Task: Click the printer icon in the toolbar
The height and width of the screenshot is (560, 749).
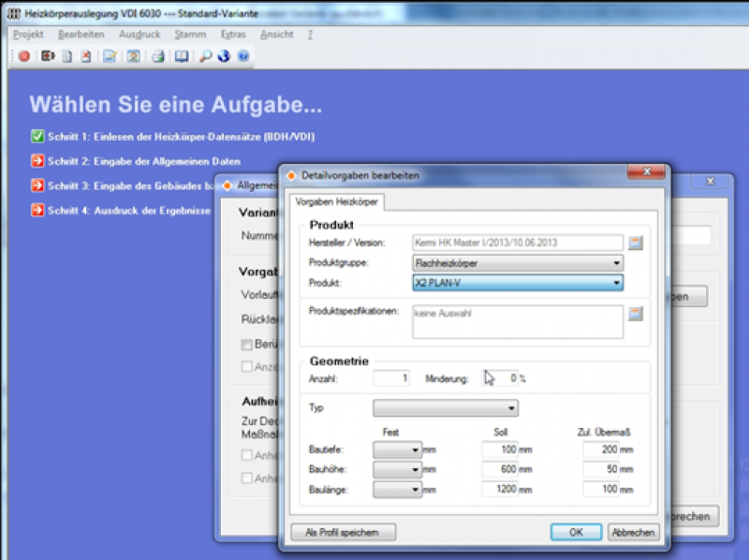Action: (x=158, y=56)
